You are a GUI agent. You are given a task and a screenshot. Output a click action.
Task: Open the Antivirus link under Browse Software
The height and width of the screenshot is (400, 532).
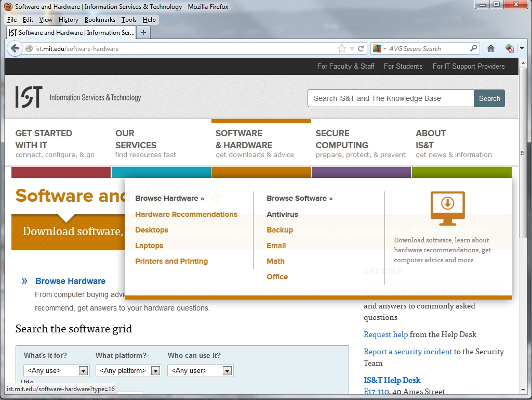click(x=282, y=214)
